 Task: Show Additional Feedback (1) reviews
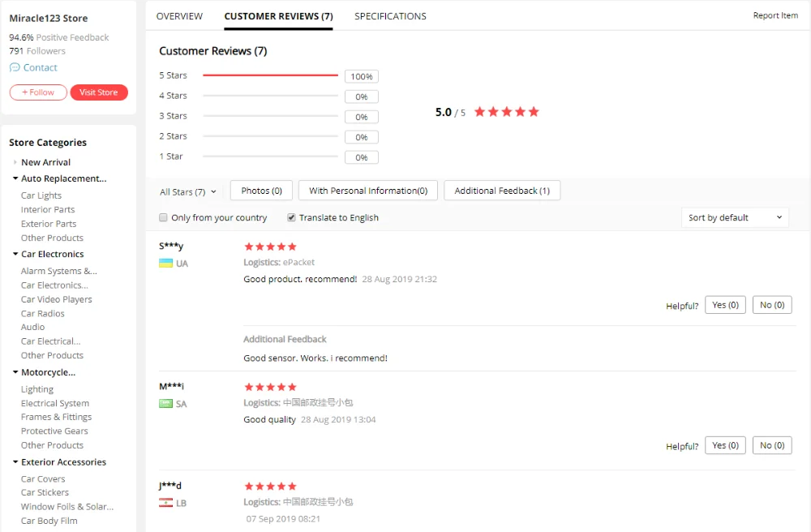click(x=502, y=191)
